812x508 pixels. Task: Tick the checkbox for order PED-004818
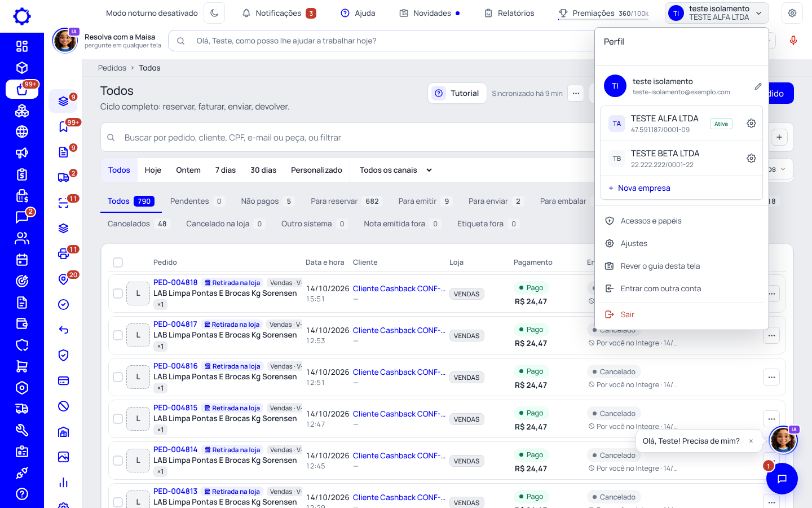point(118,294)
